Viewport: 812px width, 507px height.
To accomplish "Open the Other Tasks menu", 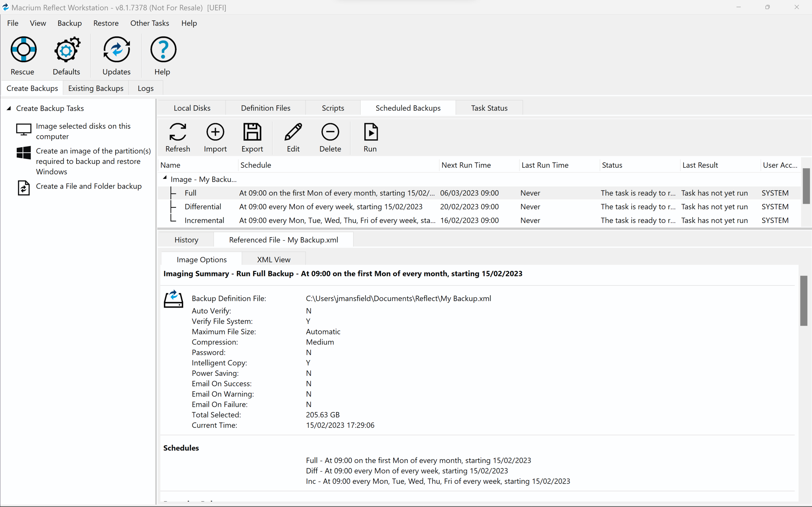I will tap(149, 23).
